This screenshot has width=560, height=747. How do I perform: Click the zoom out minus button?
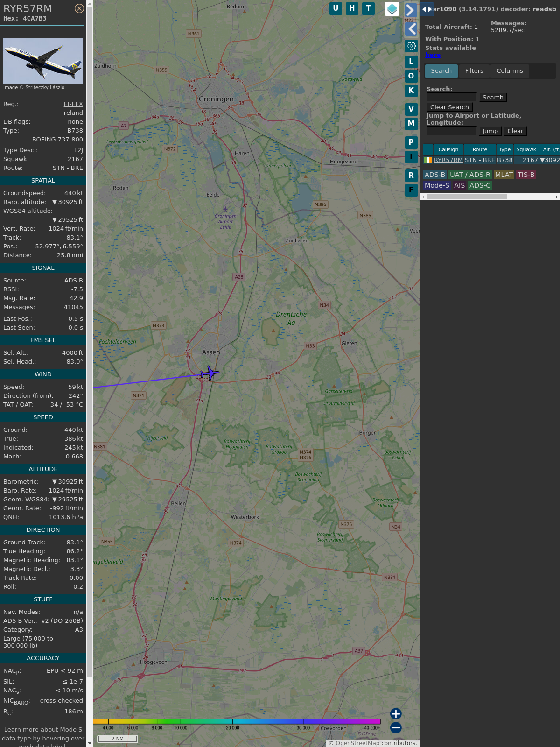point(396,728)
